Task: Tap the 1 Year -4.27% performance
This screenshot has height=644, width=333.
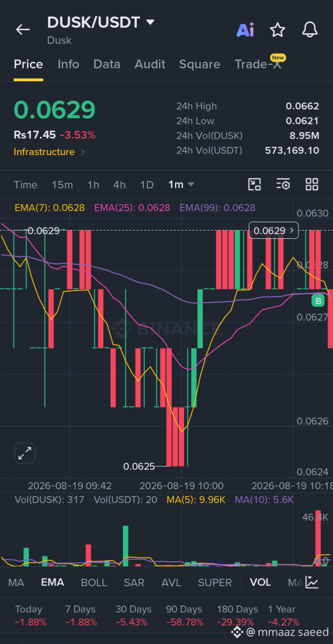Action: (x=283, y=616)
